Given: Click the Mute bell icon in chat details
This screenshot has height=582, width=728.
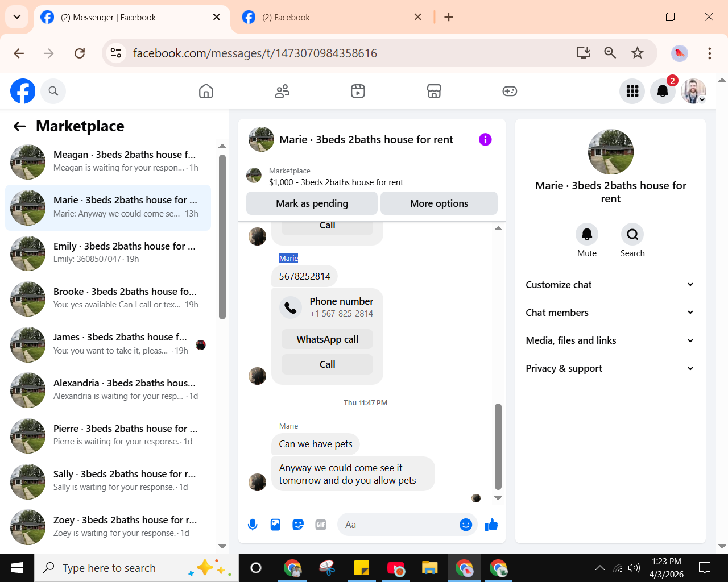Looking at the screenshot, I should coord(587,234).
